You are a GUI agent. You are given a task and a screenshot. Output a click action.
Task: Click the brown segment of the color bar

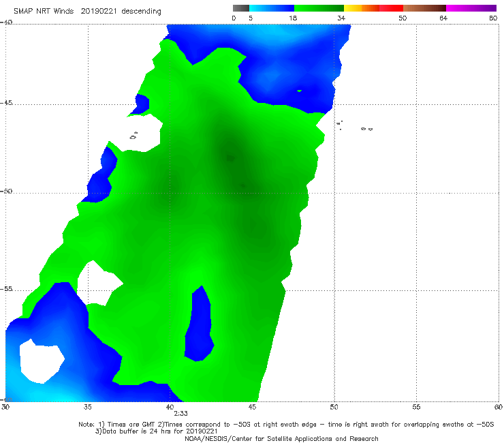(424, 8)
